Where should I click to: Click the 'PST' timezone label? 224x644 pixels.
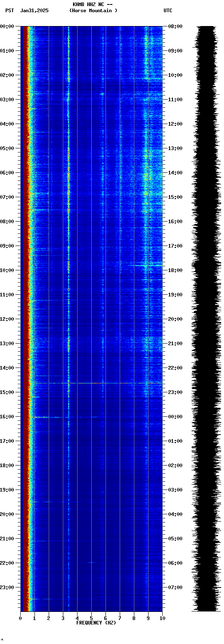click(10, 11)
